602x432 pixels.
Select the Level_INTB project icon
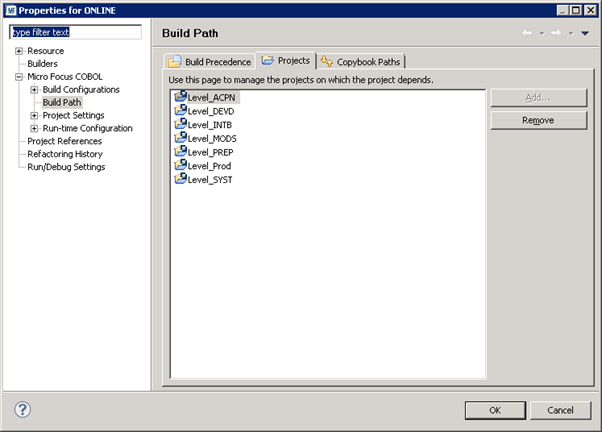(180, 124)
